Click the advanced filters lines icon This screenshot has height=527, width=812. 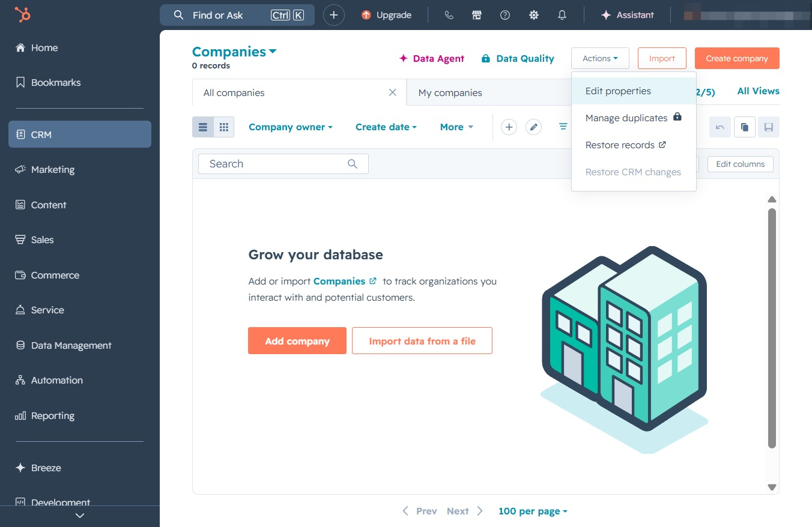(563, 127)
